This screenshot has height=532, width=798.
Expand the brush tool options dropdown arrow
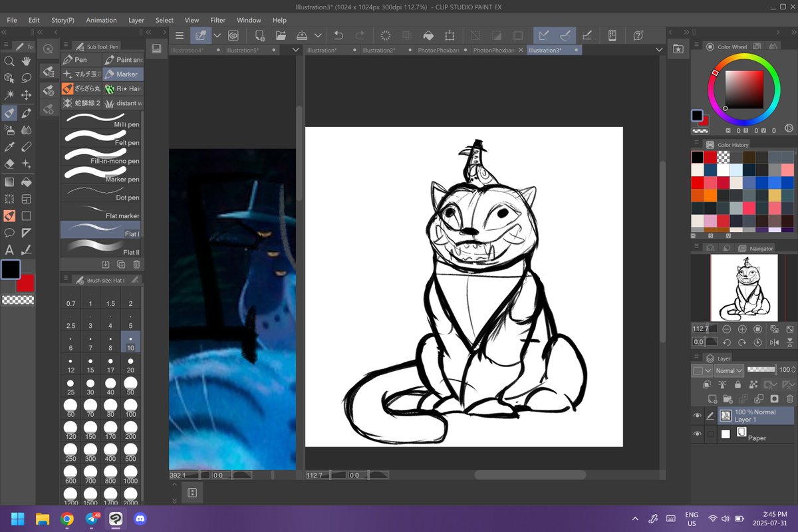pos(217,35)
